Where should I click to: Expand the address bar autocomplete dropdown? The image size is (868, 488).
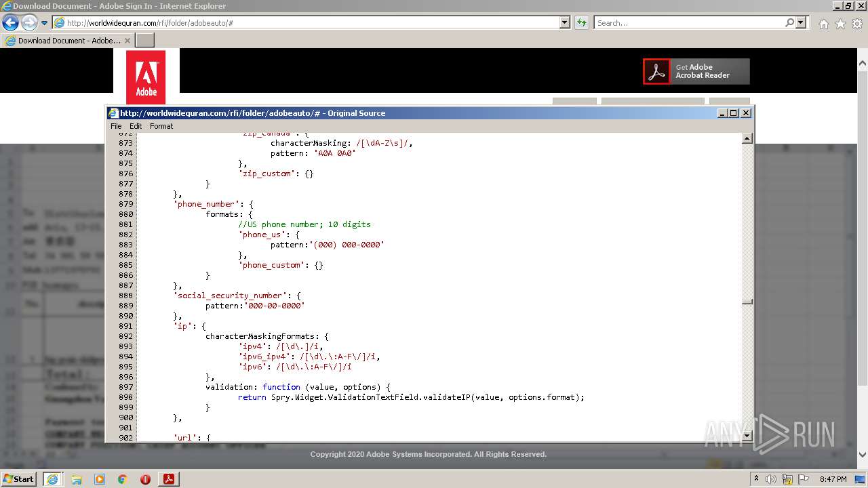[x=565, y=23]
